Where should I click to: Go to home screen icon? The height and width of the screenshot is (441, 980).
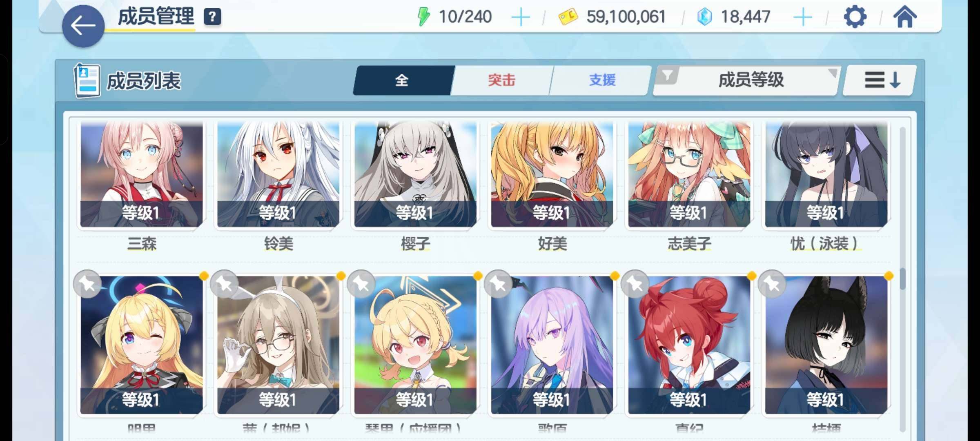click(905, 17)
